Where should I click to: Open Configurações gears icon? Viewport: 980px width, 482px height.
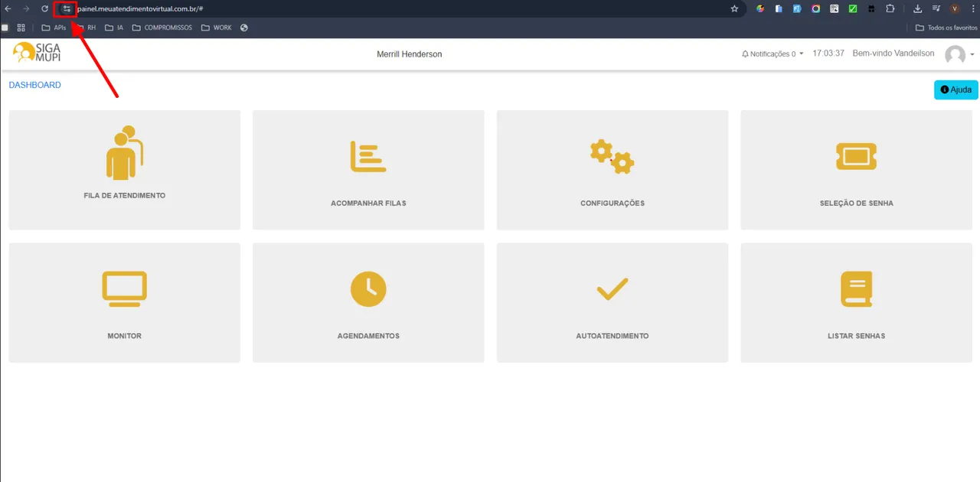pyautogui.click(x=612, y=157)
